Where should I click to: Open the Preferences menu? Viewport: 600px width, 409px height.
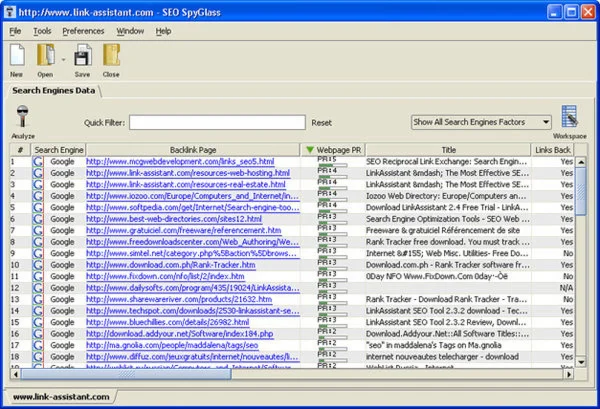[x=83, y=31]
